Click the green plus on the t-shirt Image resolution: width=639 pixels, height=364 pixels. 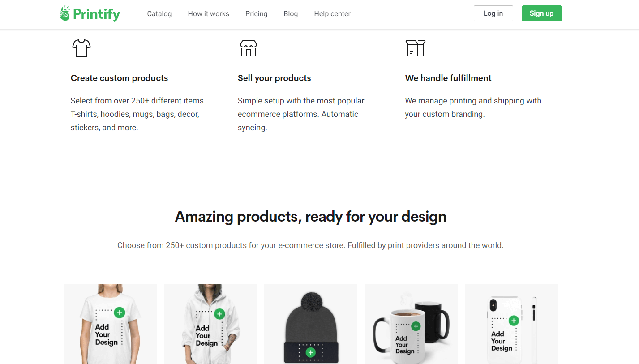point(119,313)
